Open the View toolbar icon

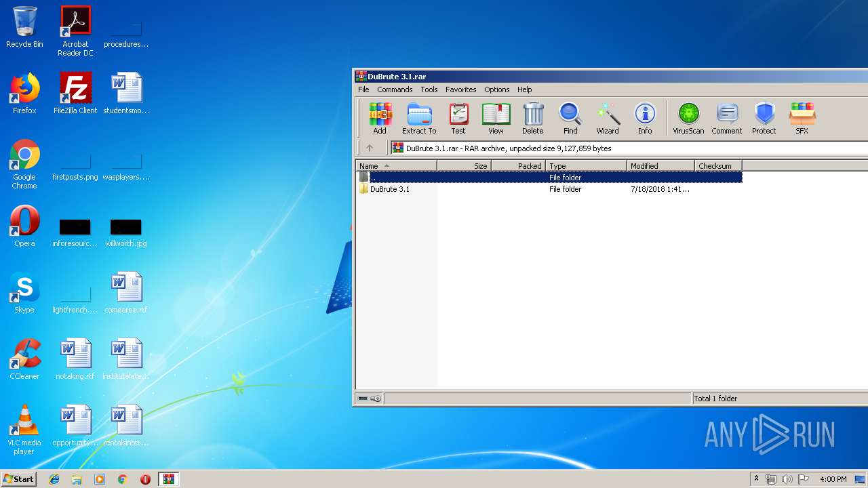click(496, 119)
